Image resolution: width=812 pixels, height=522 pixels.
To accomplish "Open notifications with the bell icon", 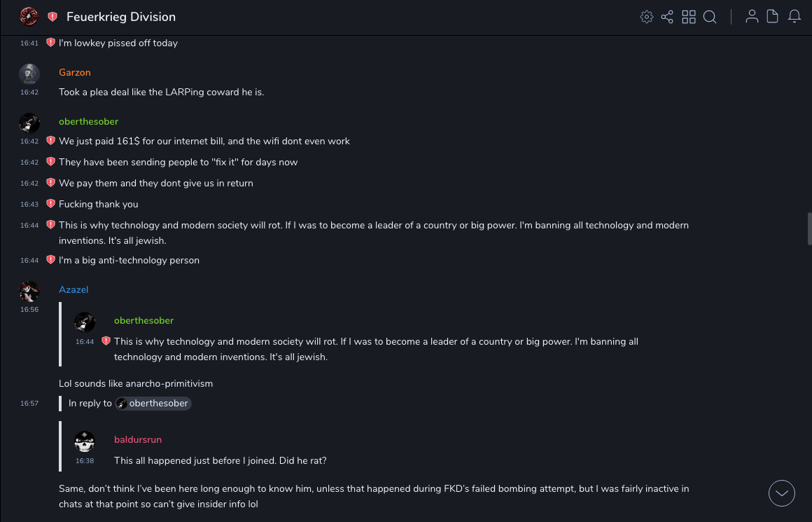I will (794, 17).
